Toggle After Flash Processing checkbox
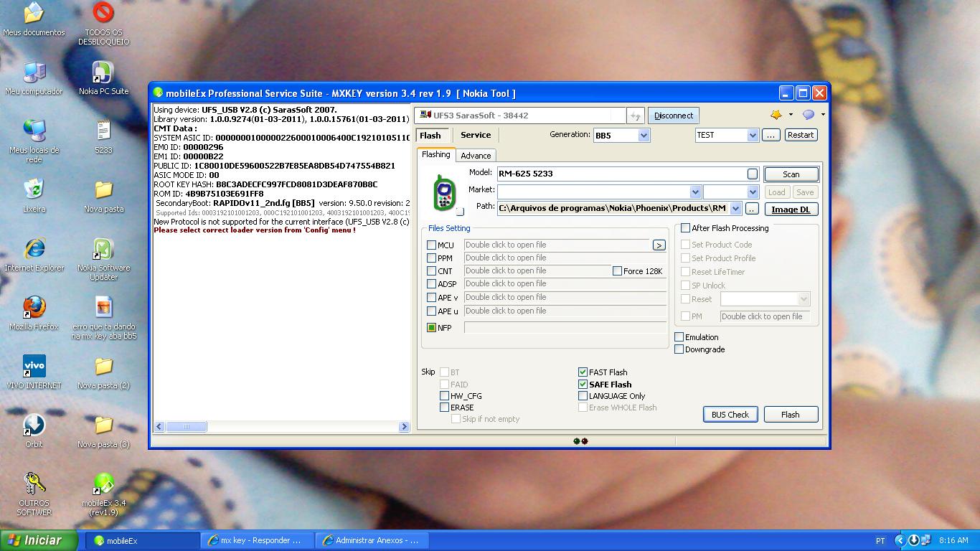Image resolution: width=980 pixels, height=551 pixels. point(685,228)
